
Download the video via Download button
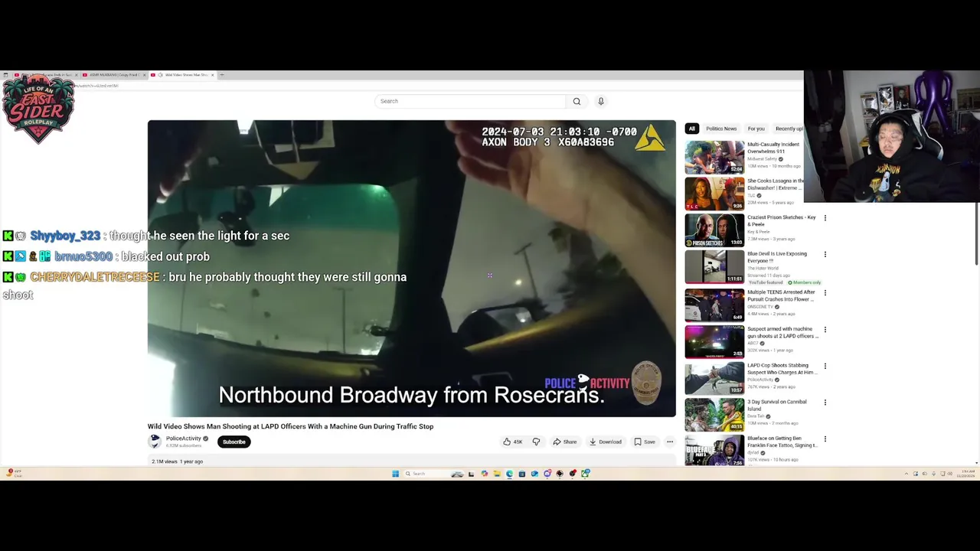pyautogui.click(x=605, y=442)
